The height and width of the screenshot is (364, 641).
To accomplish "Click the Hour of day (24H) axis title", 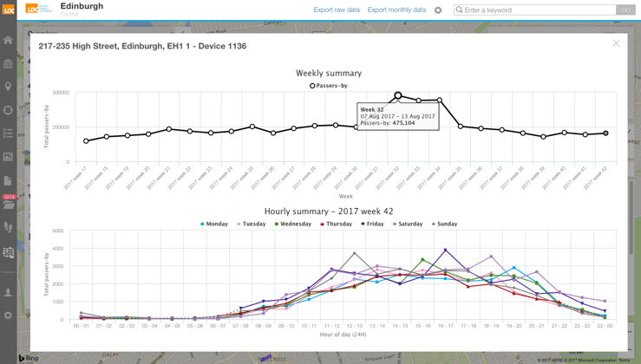I will 343,335.
